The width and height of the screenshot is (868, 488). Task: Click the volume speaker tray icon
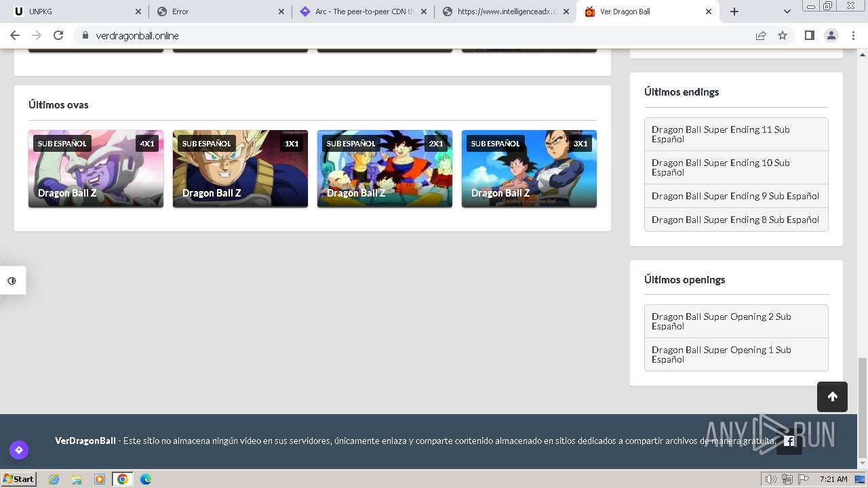[771, 479]
